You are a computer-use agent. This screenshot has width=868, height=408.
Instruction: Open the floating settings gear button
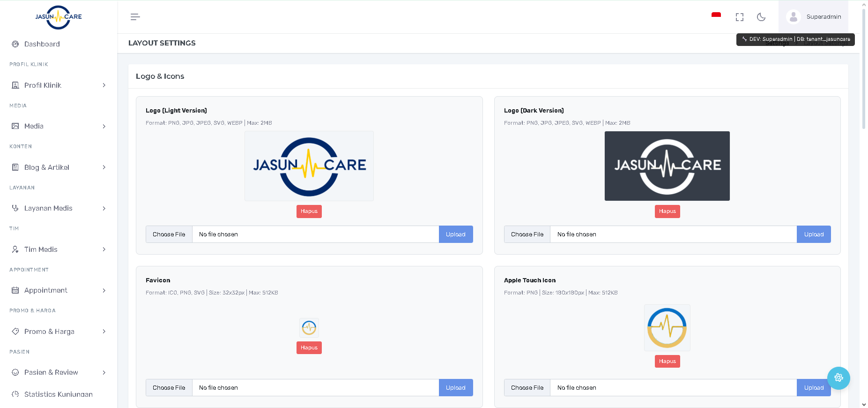[838, 378]
